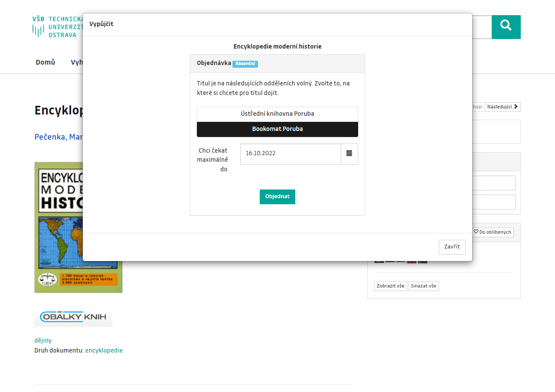Image resolution: width=555 pixels, height=392 pixels.
Task: Click the Absenční badge label
Action: [245, 64]
